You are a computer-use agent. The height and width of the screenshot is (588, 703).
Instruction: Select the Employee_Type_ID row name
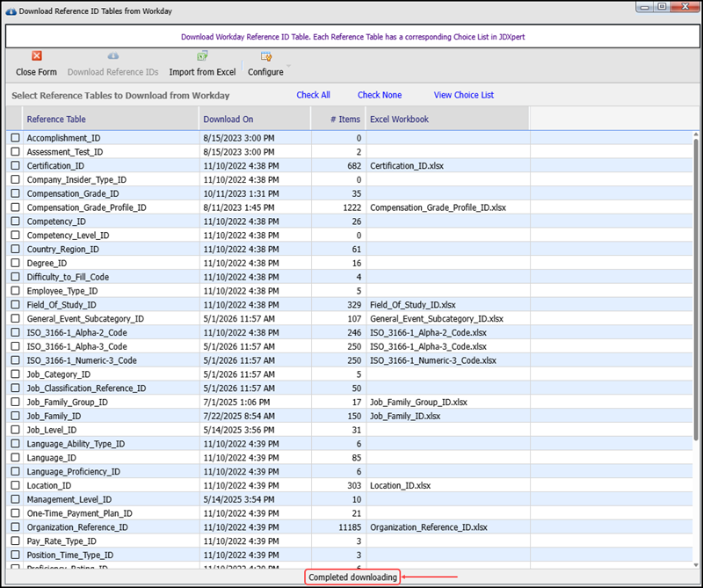tap(62, 291)
